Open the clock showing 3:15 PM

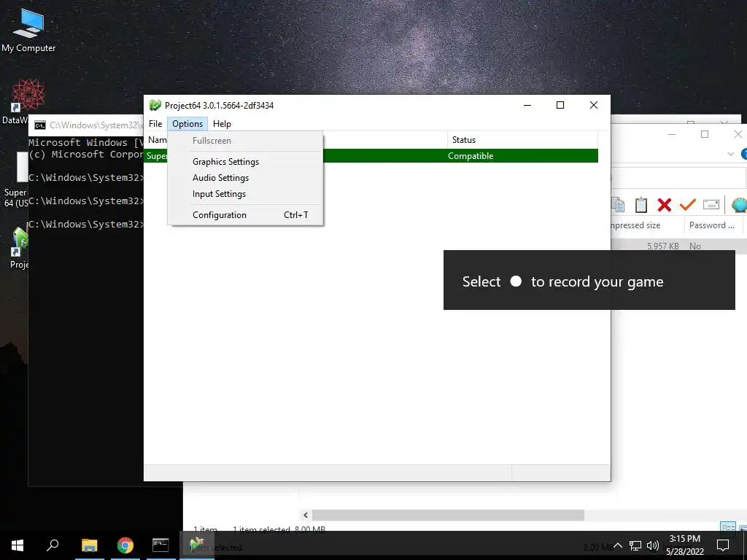[x=684, y=545]
